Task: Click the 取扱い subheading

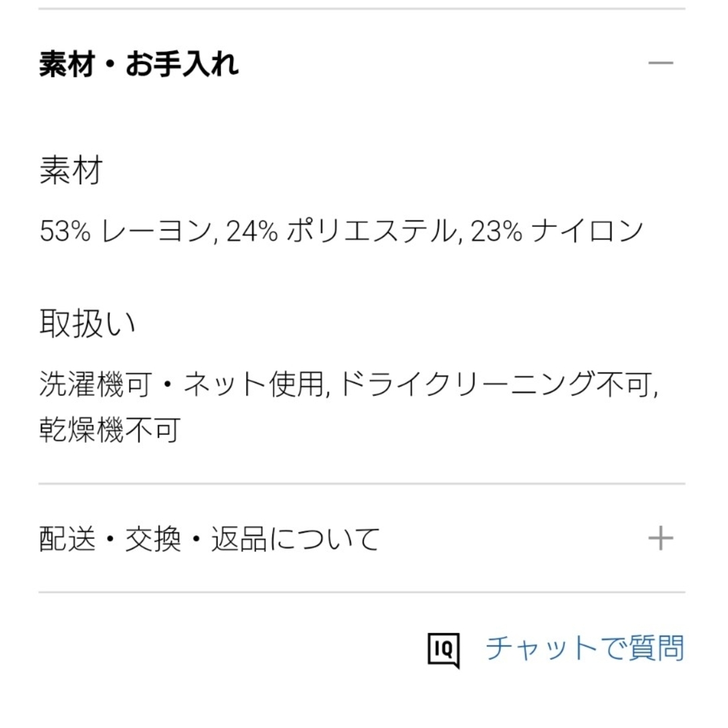Action: tap(87, 323)
